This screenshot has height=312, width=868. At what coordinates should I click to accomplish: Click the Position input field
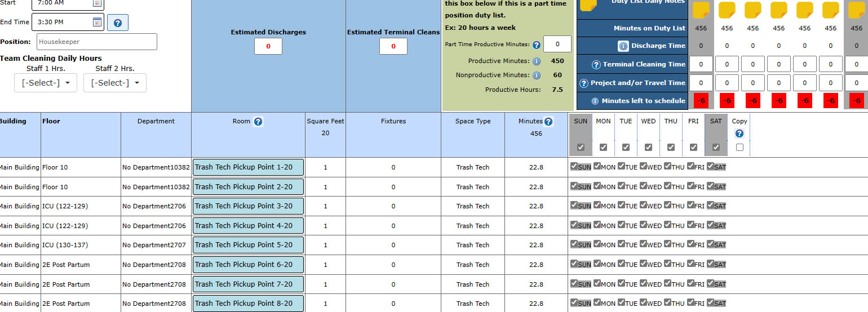97,42
